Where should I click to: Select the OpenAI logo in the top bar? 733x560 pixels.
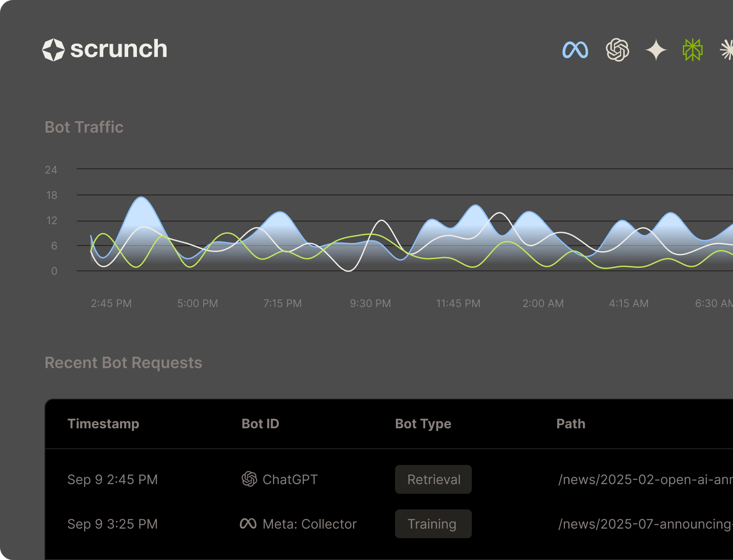click(x=617, y=49)
